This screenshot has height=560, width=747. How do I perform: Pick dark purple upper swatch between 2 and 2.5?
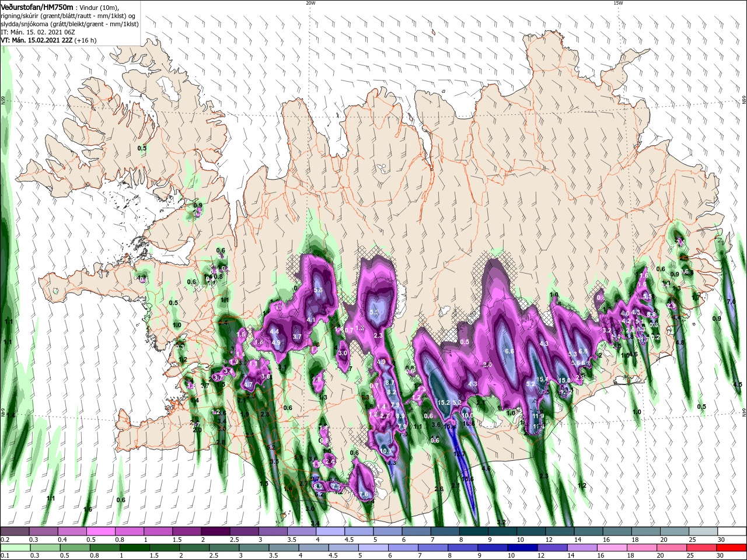(x=215, y=531)
